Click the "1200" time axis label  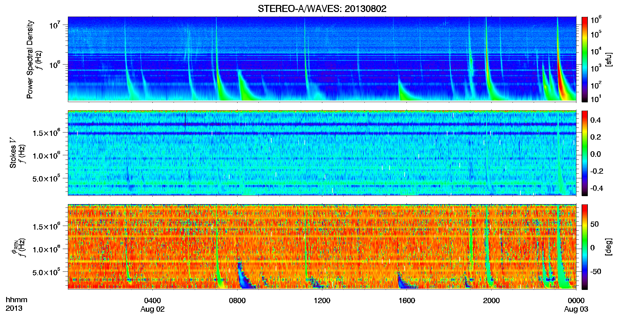[322, 300]
